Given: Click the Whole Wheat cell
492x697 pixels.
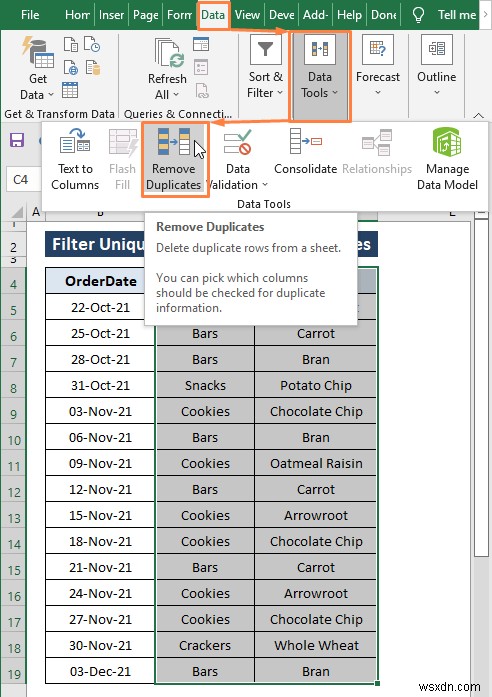Looking at the screenshot, I should click(316, 645).
